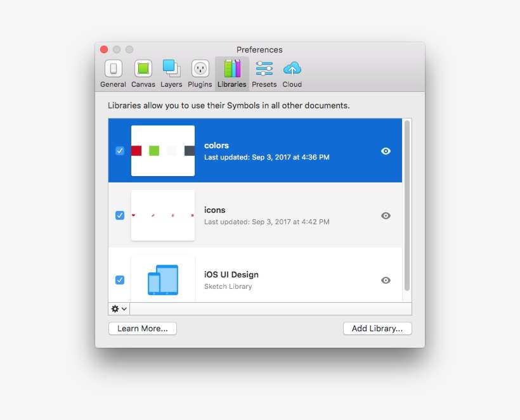Select the eye icon beside colors library
Viewport: 520px width, 420px height.
[386, 151]
